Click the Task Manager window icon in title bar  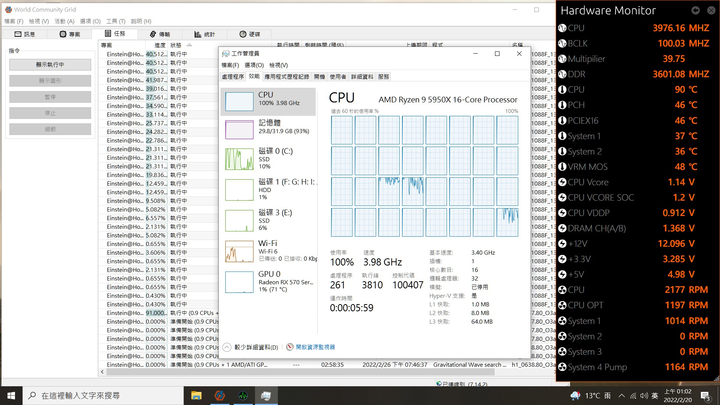[225, 54]
